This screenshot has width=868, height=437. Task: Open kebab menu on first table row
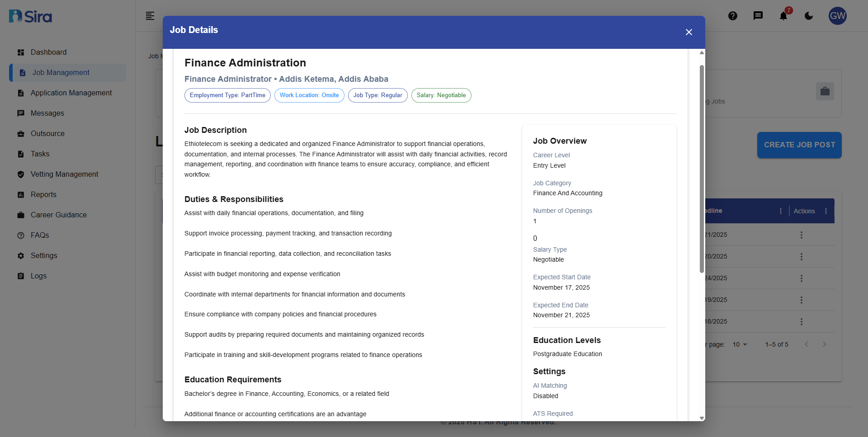802,235
